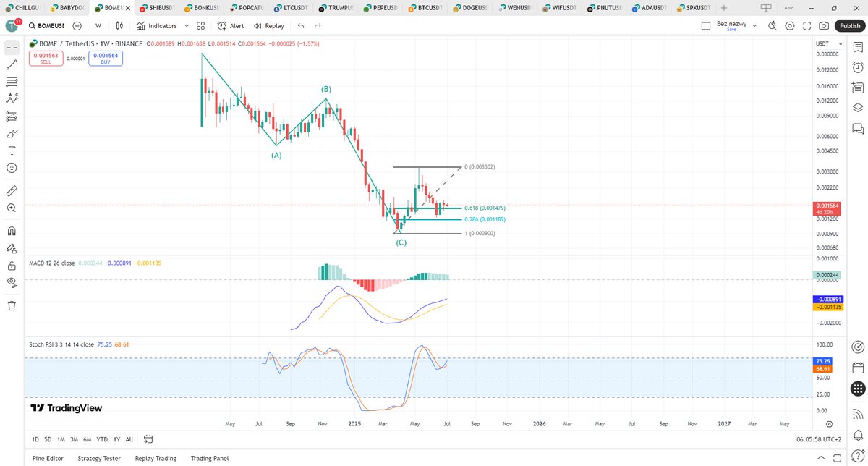Open the profile avatar with 11 badge

coord(12,25)
